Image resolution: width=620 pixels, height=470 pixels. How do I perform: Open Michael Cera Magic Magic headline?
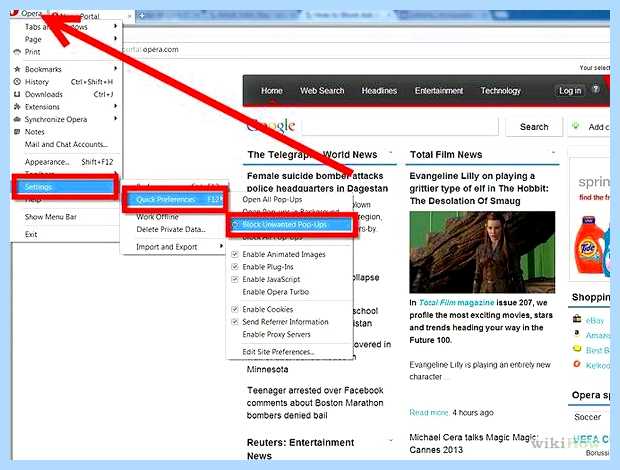click(x=473, y=444)
